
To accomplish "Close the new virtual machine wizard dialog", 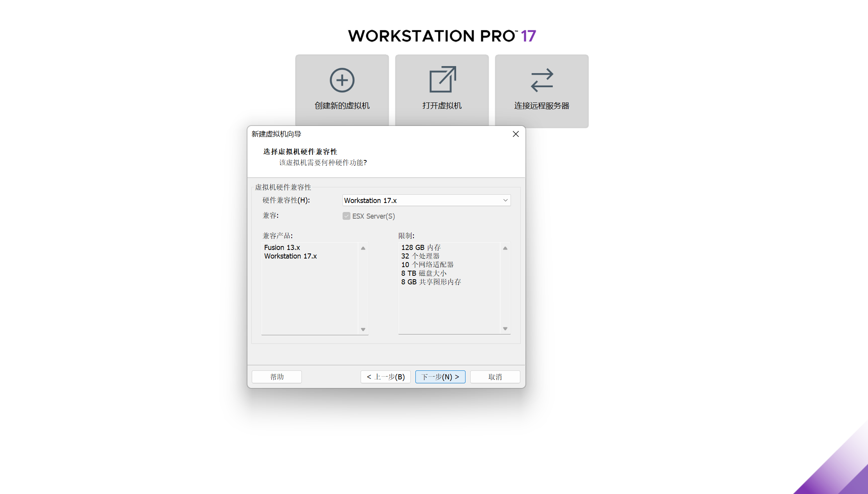I will (x=516, y=134).
